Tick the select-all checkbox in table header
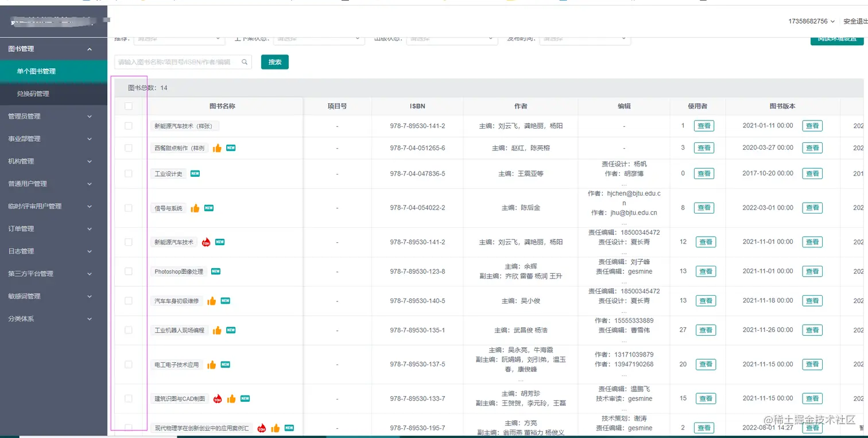This screenshot has width=868, height=438. click(x=129, y=106)
